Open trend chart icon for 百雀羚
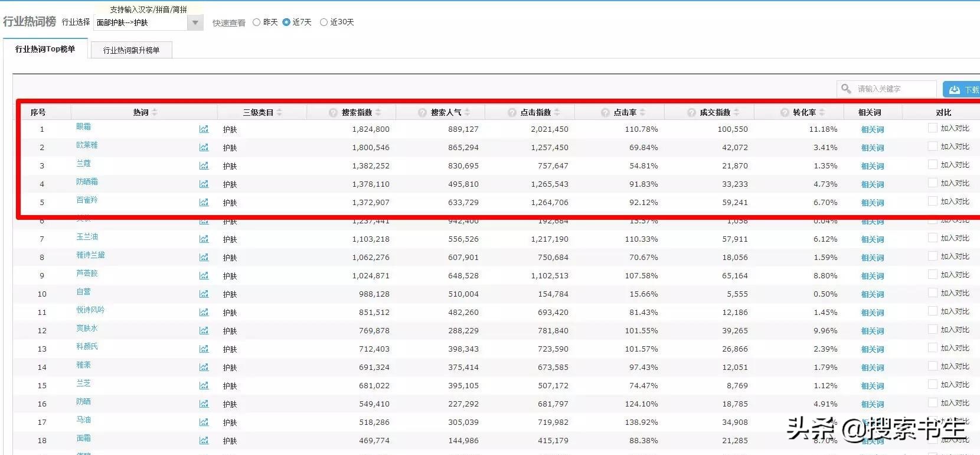The height and width of the screenshot is (455, 980). click(204, 202)
